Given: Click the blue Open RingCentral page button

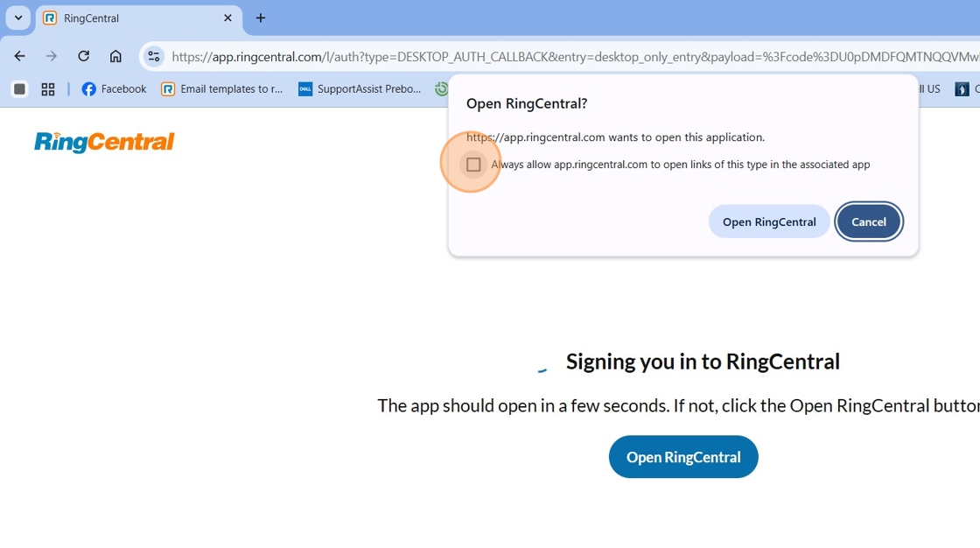Looking at the screenshot, I should (683, 457).
